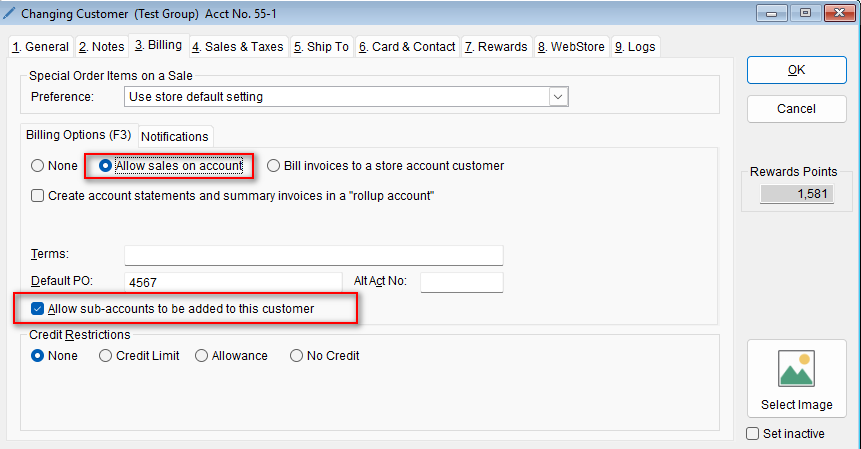Click the Cancel button
The width and height of the screenshot is (861, 449).
click(796, 108)
